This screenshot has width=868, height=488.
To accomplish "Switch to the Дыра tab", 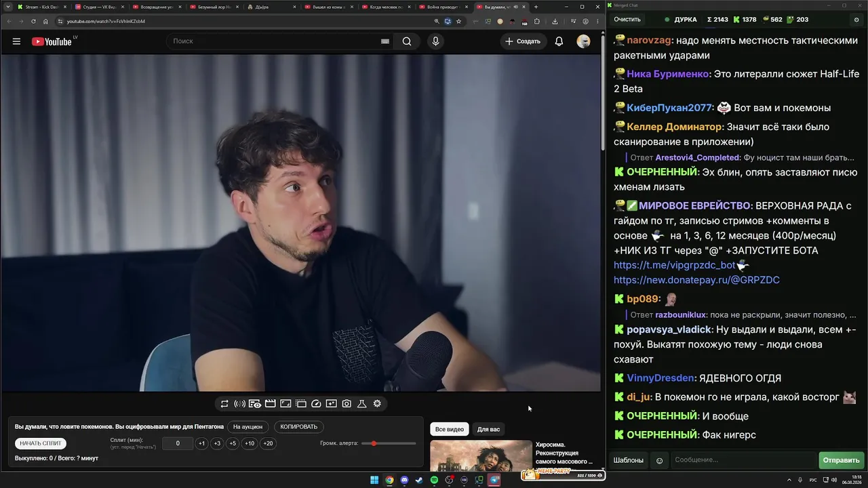I will 271,7.
